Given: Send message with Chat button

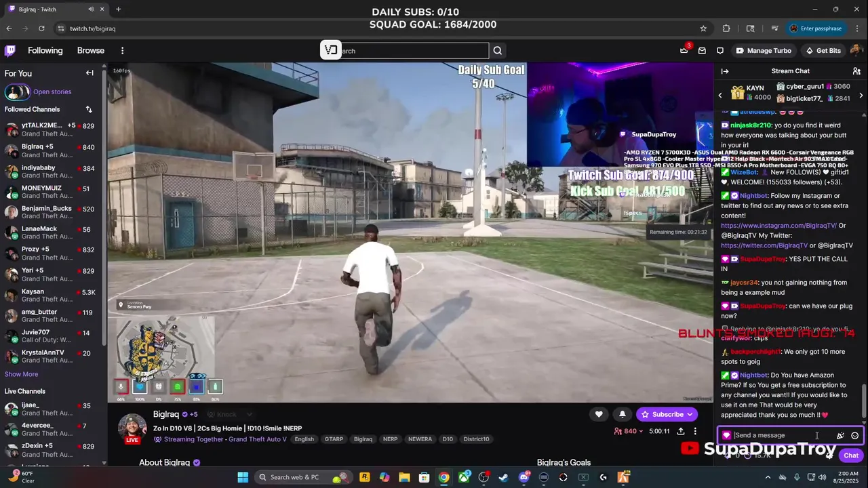Looking at the screenshot, I should (851, 455).
